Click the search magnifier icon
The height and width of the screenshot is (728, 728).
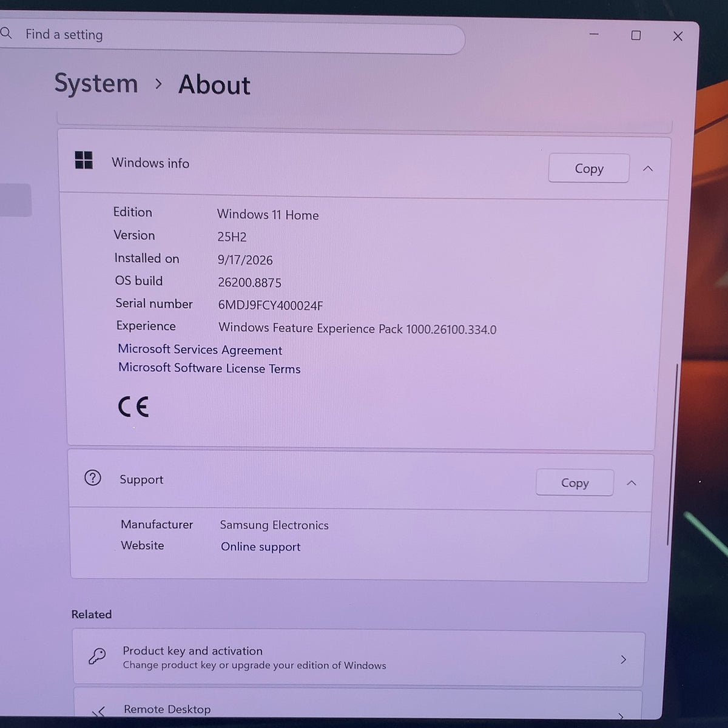pos(6,33)
